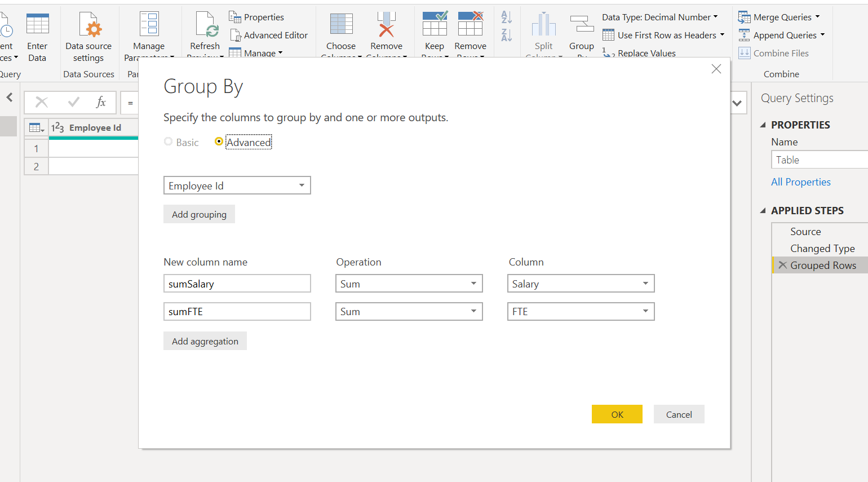Confirm Group By with OK
The height and width of the screenshot is (482, 868).
tap(617, 414)
